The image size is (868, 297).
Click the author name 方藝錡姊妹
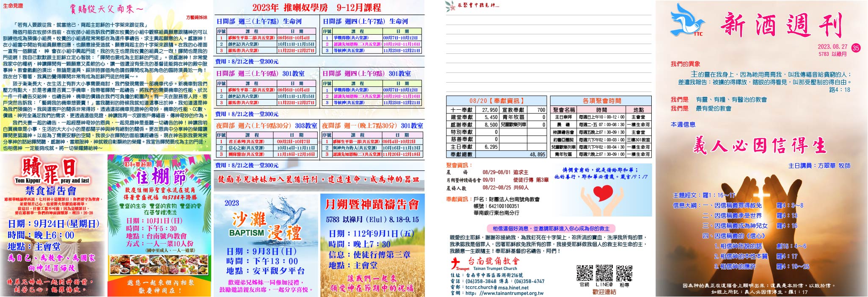(197, 18)
